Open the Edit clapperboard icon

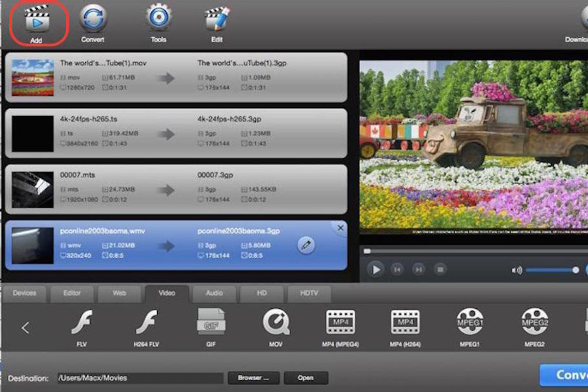(217, 19)
